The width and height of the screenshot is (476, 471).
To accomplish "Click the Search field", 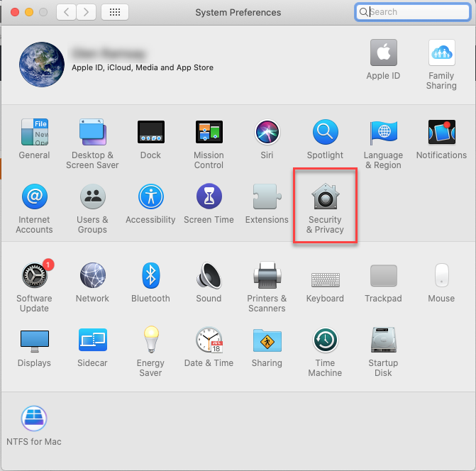I will click(x=413, y=12).
